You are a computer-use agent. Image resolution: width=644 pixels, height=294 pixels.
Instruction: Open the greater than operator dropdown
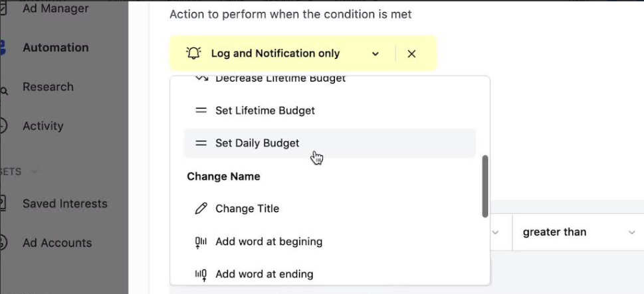[x=578, y=232]
